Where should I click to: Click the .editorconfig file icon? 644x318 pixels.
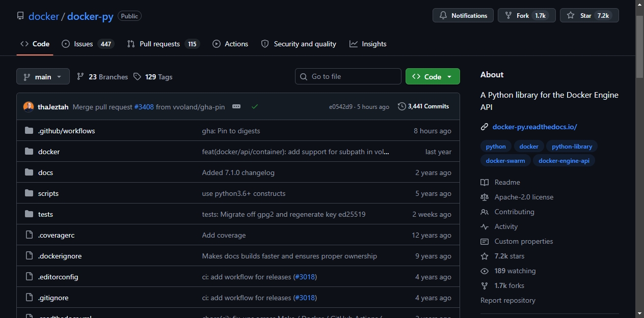click(29, 277)
